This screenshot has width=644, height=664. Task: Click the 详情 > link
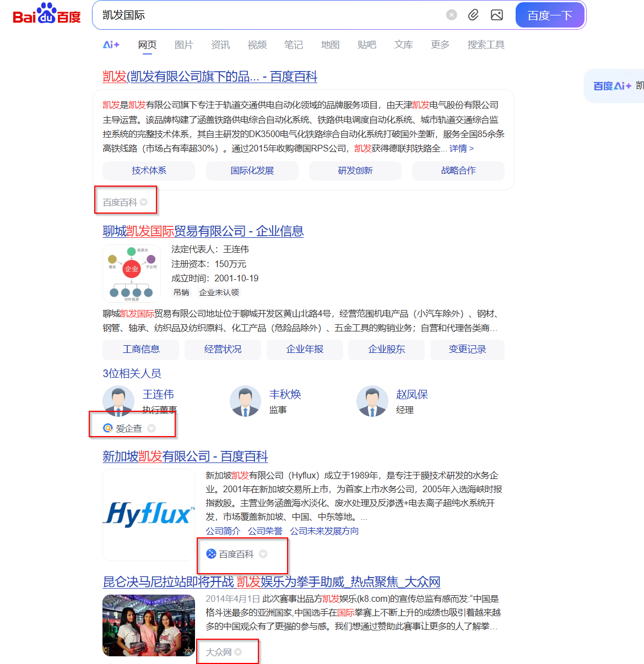click(x=462, y=148)
